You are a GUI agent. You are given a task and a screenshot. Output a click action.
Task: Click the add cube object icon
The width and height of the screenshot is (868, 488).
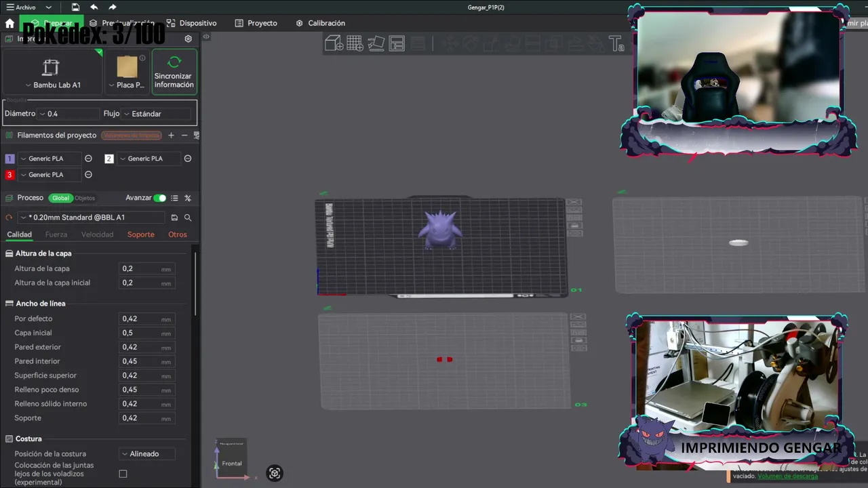pos(334,44)
